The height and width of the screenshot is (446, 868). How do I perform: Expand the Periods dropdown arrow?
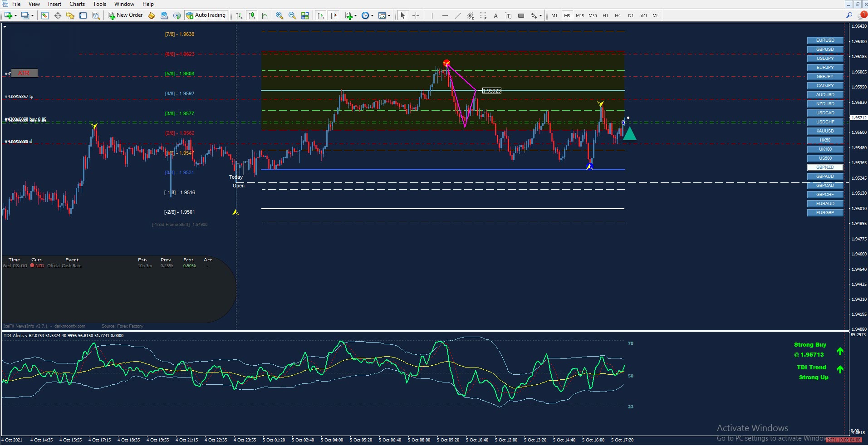pos(372,15)
